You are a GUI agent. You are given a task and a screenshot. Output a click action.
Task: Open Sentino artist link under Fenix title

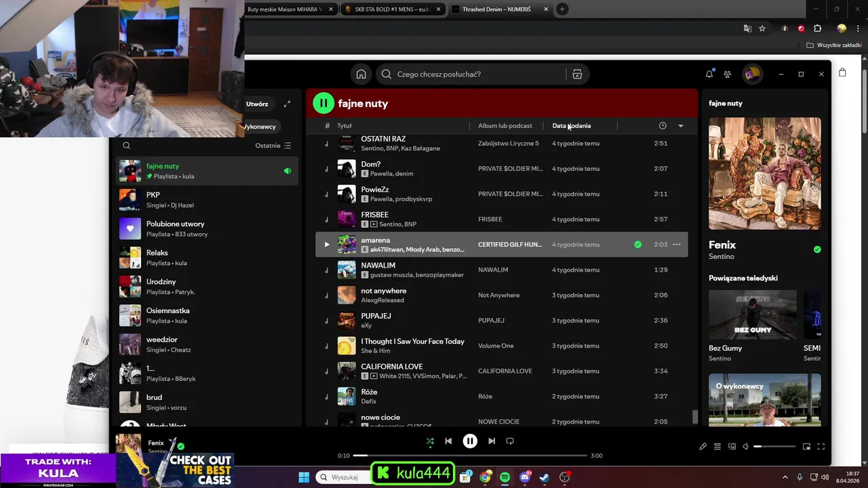(722, 257)
